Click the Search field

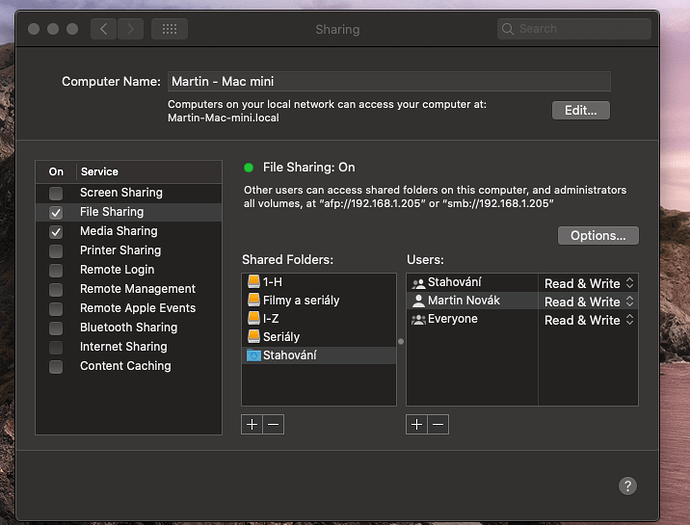(x=574, y=29)
